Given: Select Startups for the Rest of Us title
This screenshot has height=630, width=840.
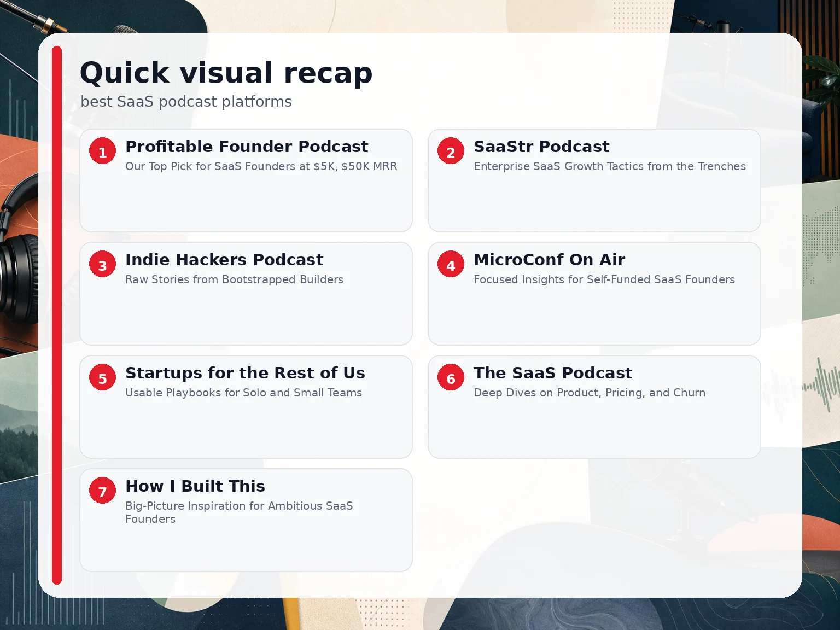Looking at the screenshot, I should pos(245,373).
